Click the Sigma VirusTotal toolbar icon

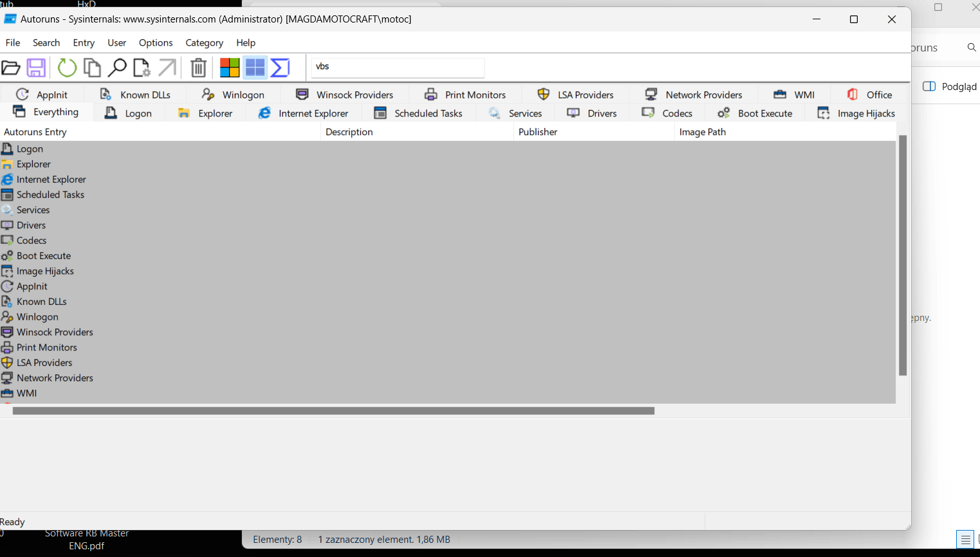(280, 68)
